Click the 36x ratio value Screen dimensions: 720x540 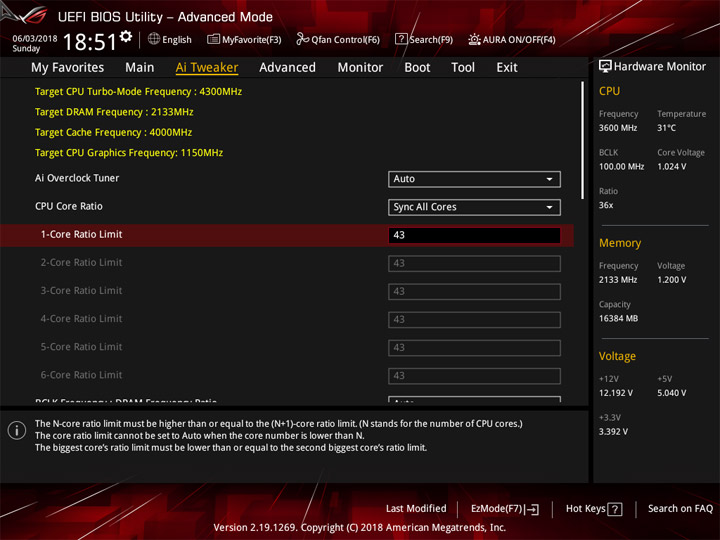pos(606,205)
